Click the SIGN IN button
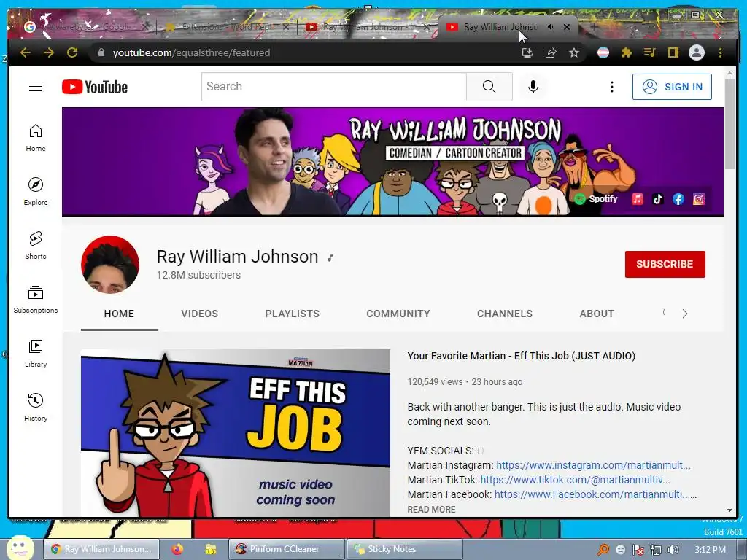This screenshot has height=560, width=747. coord(672,87)
